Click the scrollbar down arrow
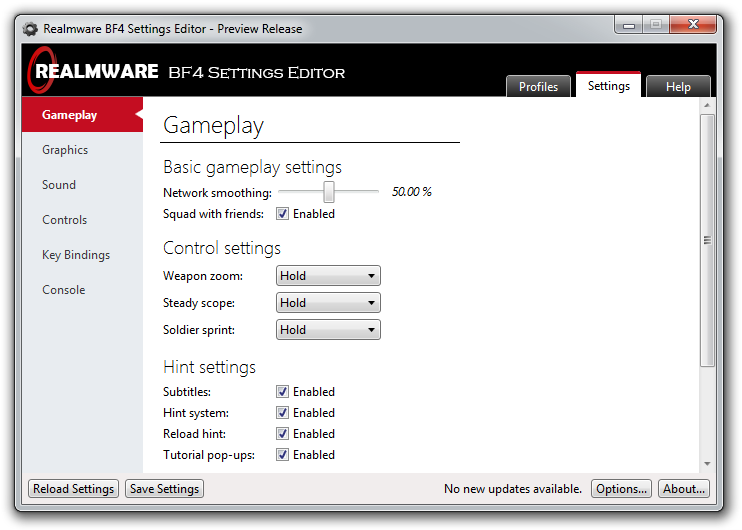 pos(707,464)
